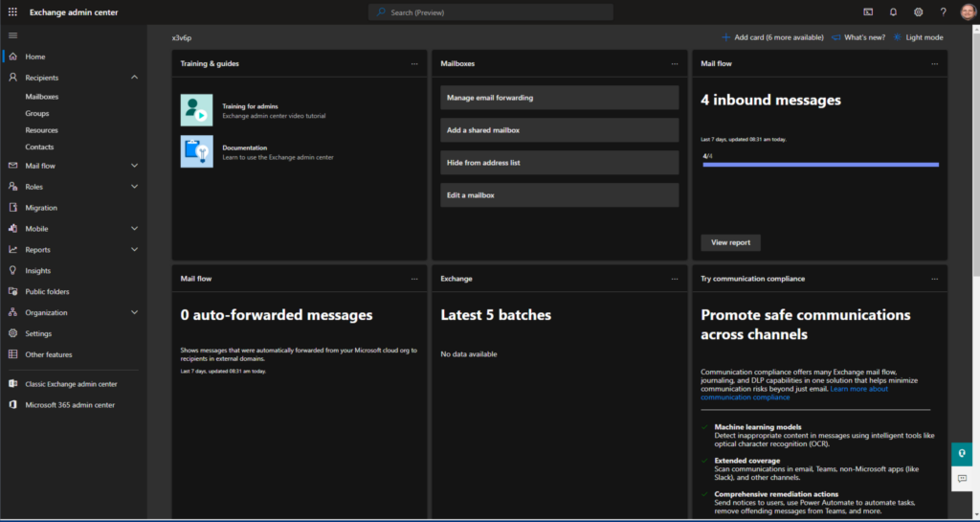Open the teal help widget button
980x522 pixels.
[962, 454]
